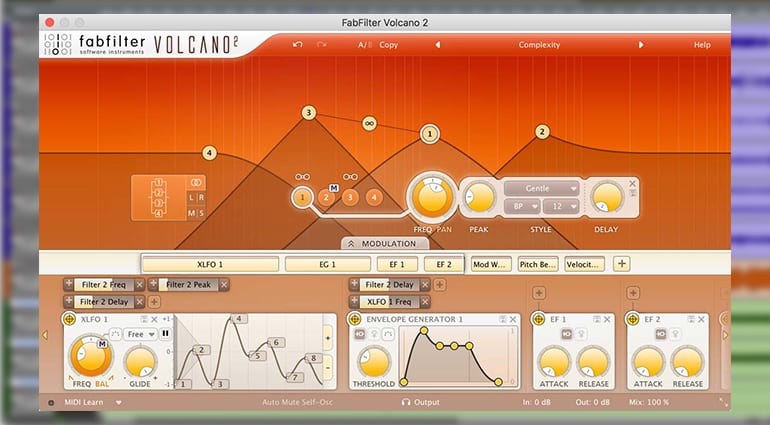Remove an XLFO step with the minus button

pos(328,367)
